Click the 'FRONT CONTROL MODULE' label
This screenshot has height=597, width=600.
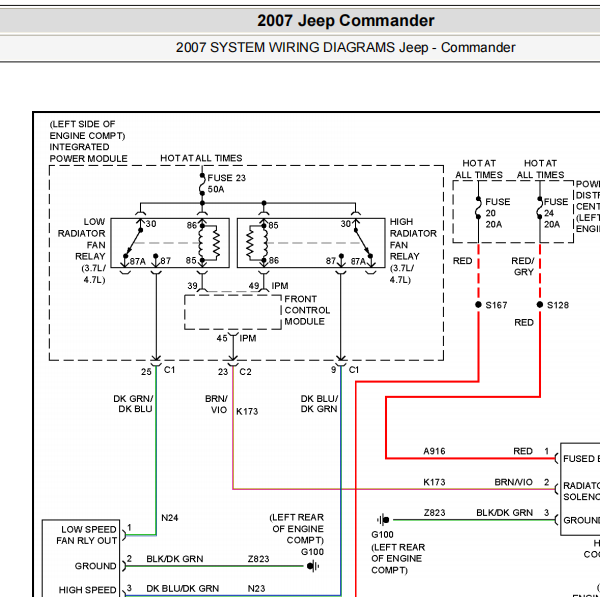point(307,310)
